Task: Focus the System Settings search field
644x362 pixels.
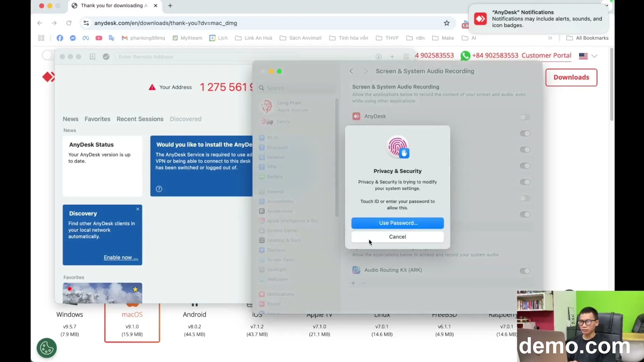Action: pos(297,88)
